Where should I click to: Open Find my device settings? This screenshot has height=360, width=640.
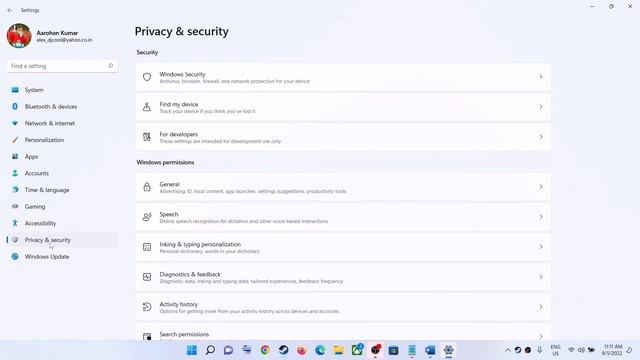click(343, 107)
